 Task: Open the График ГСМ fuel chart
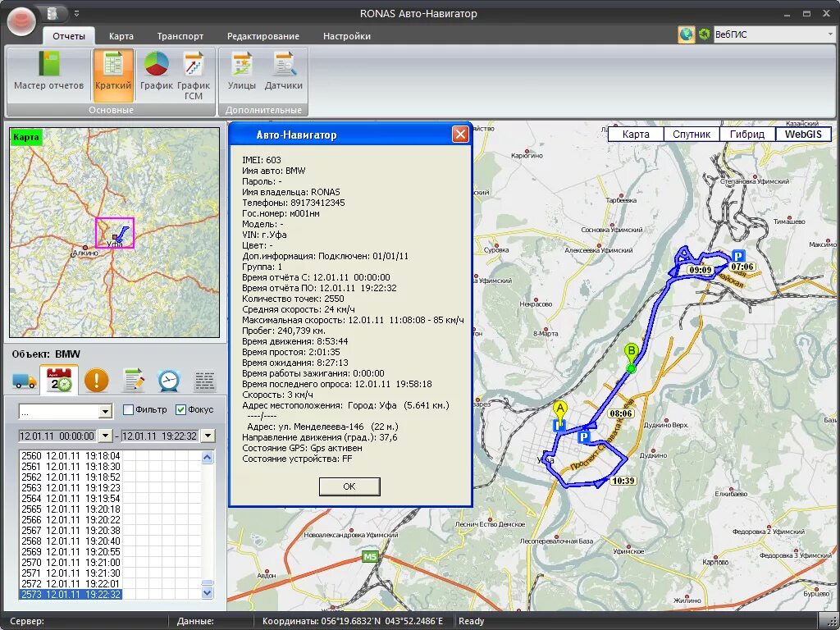(x=194, y=75)
